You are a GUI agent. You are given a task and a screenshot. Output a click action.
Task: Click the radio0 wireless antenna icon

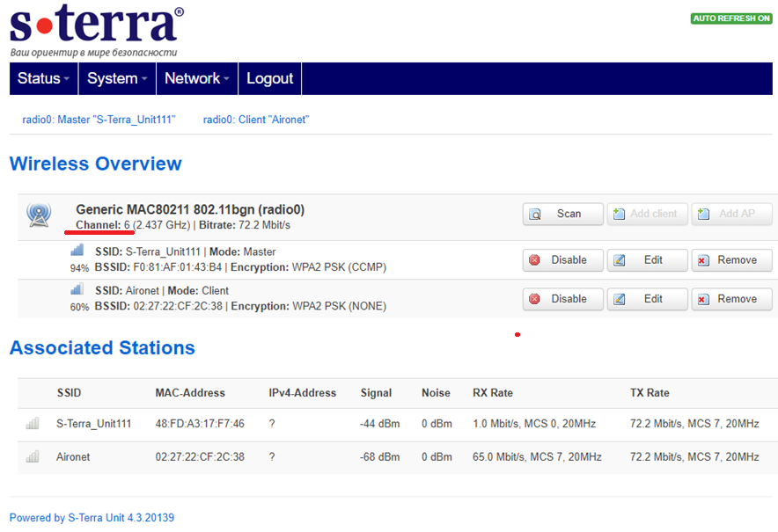click(x=39, y=215)
